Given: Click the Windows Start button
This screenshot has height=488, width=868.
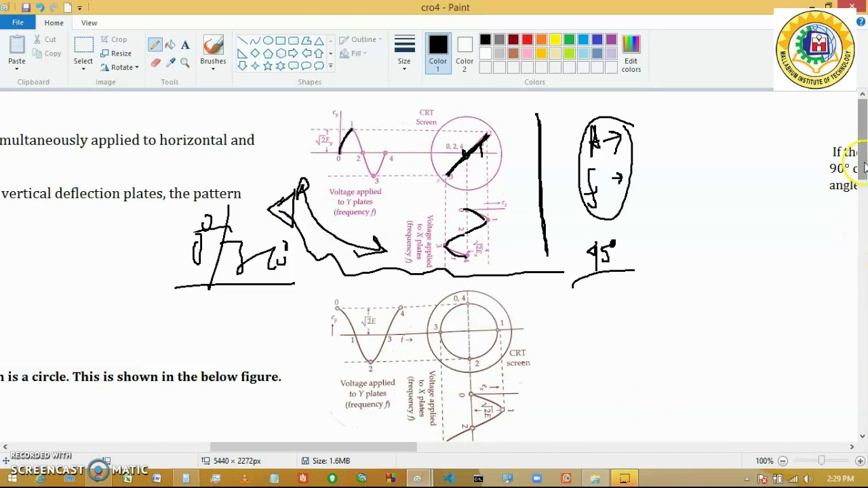Looking at the screenshot, I should point(12,479).
